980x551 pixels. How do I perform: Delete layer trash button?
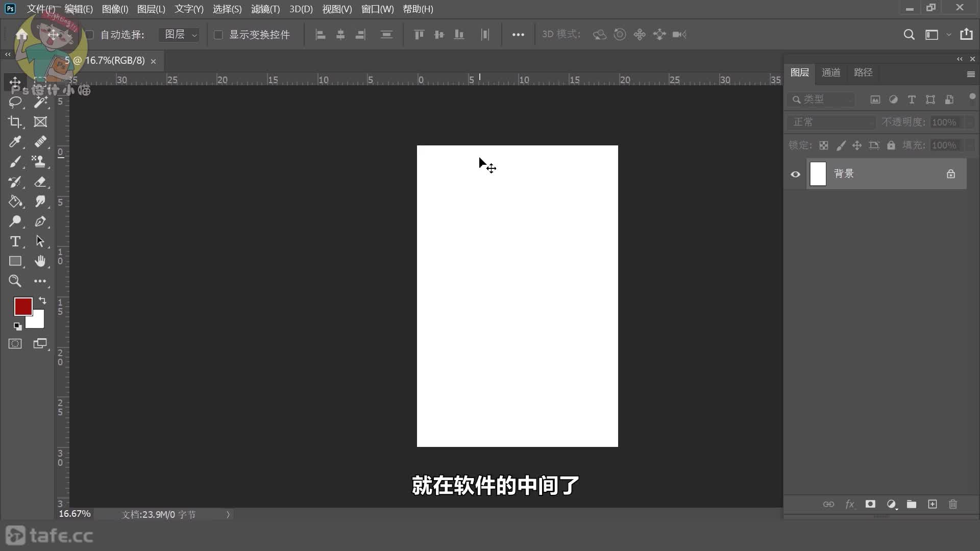coord(952,504)
